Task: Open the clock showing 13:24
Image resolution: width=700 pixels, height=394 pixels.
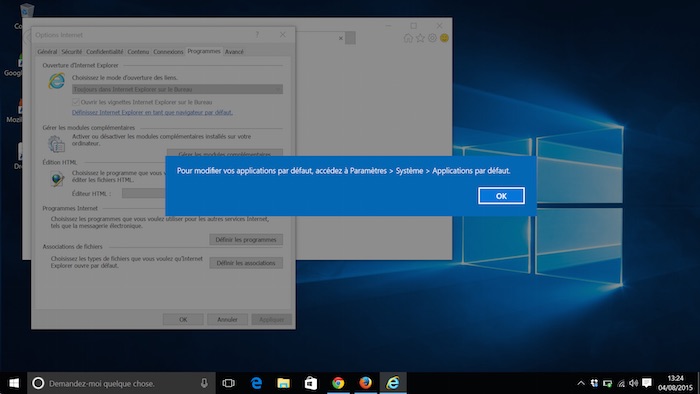Action: click(x=675, y=378)
